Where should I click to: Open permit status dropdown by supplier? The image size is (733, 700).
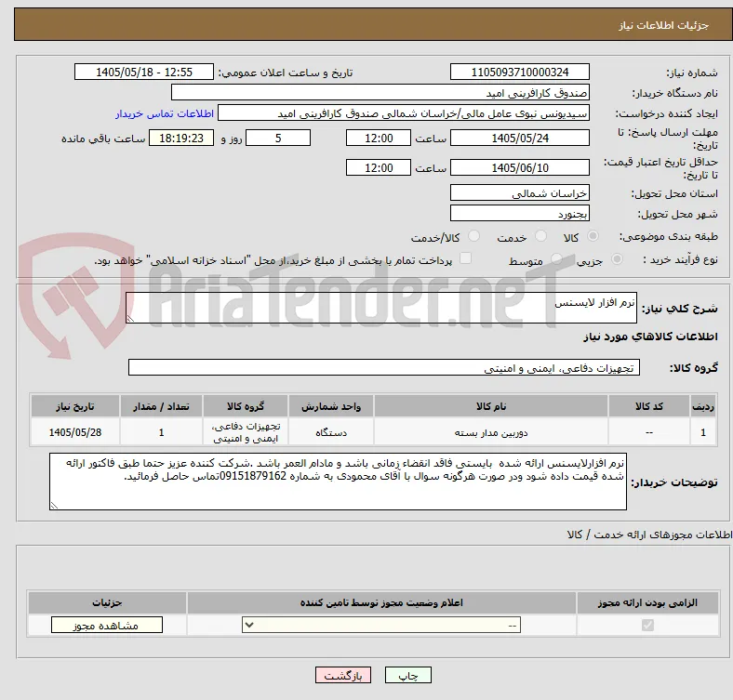tap(381, 626)
